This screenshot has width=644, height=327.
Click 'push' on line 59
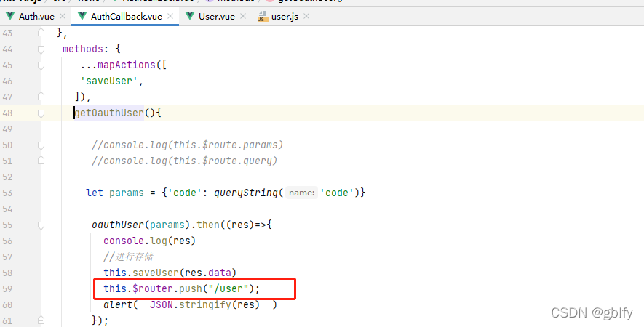click(x=191, y=288)
